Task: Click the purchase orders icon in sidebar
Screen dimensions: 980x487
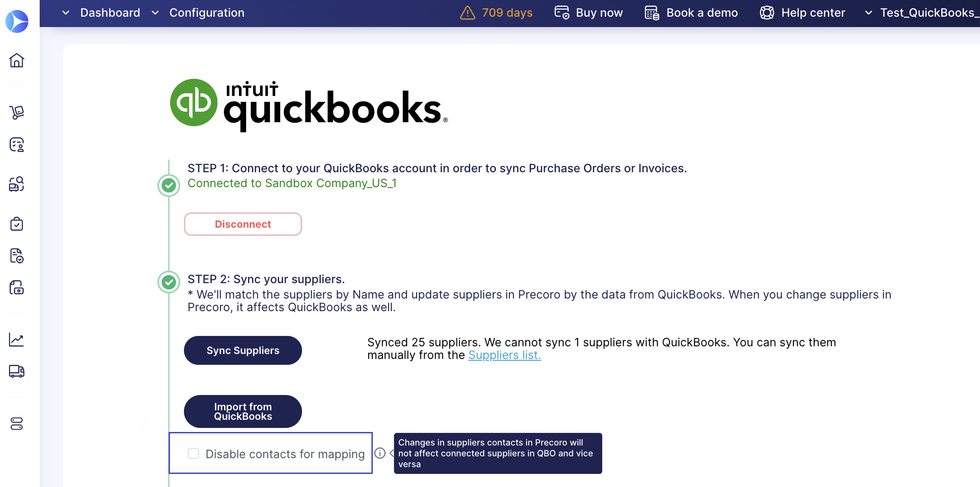Action: click(x=17, y=225)
